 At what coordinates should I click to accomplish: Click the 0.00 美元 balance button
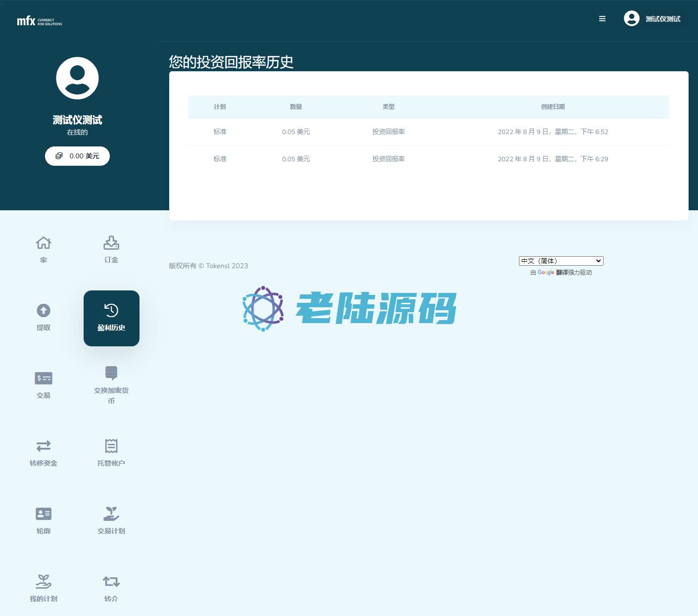click(x=77, y=156)
